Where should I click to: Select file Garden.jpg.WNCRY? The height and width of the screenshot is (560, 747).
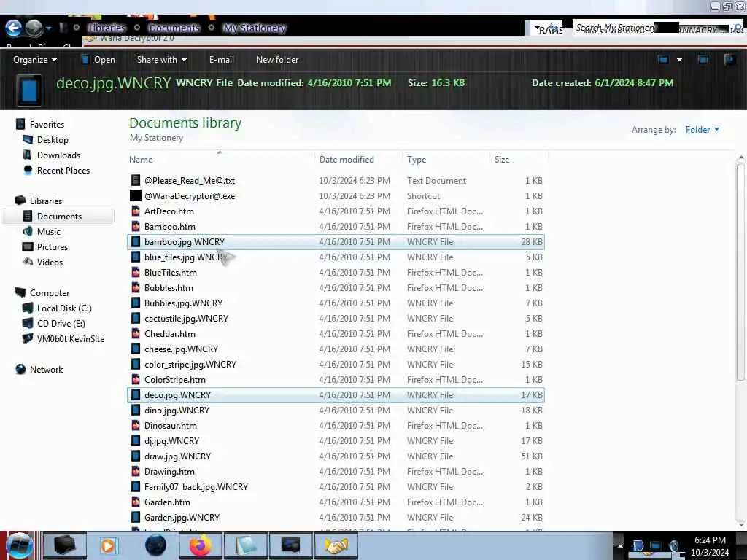tap(336, 517)
